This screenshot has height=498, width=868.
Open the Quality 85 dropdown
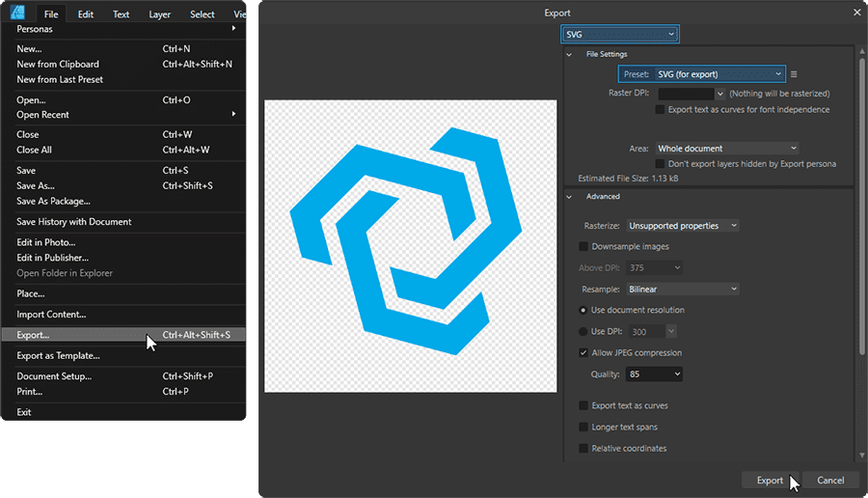[x=654, y=374]
